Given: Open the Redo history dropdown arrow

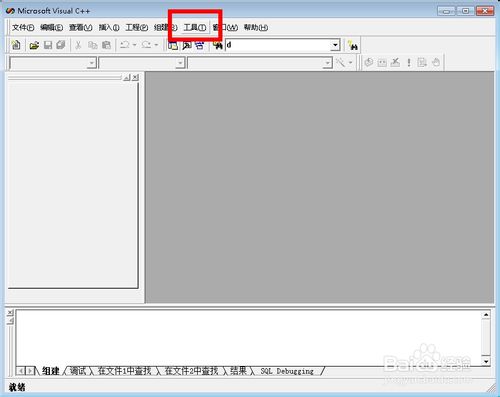Looking at the screenshot, I should pyautogui.click(x=156, y=45).
